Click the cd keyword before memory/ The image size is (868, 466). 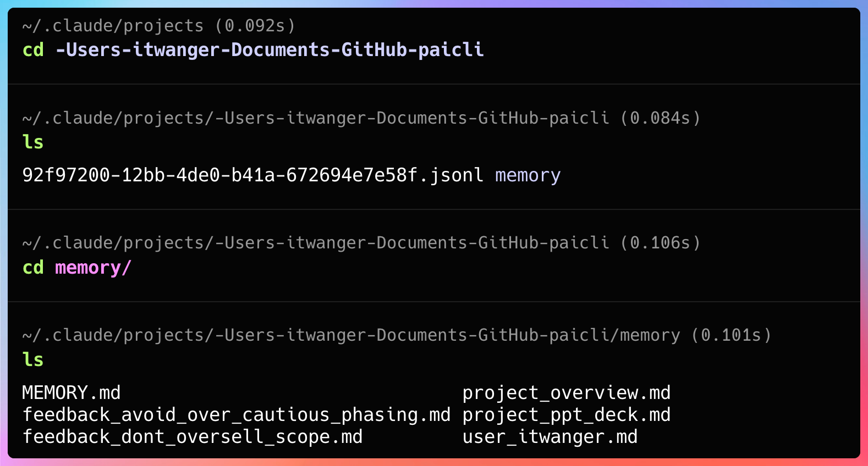tap(33, 268)
